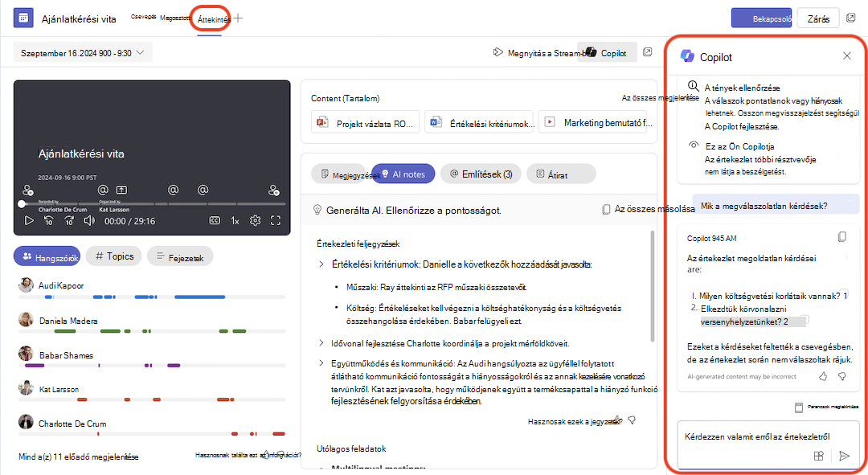This screenshot has height=475, width=868.
Task: Click the Mik a megválaszolatlan kérdések? message
Action: click(x=776, y=206)
